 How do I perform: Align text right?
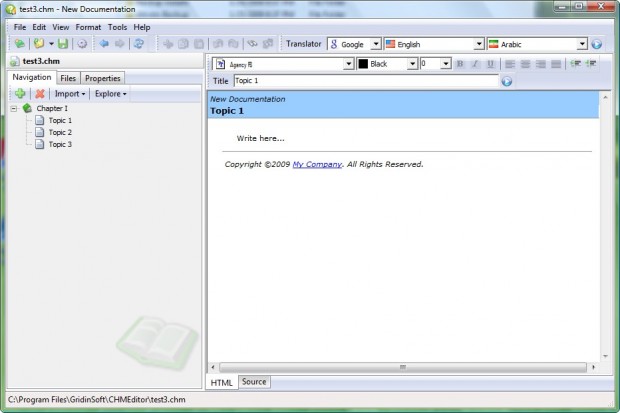[x=541, y=64]
